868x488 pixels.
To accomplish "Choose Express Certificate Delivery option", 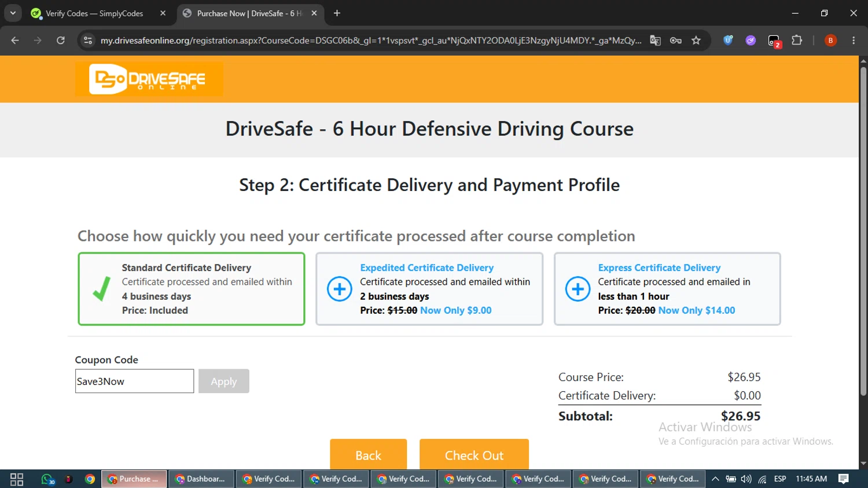I will pyautogui.click(x=667, y=289).
